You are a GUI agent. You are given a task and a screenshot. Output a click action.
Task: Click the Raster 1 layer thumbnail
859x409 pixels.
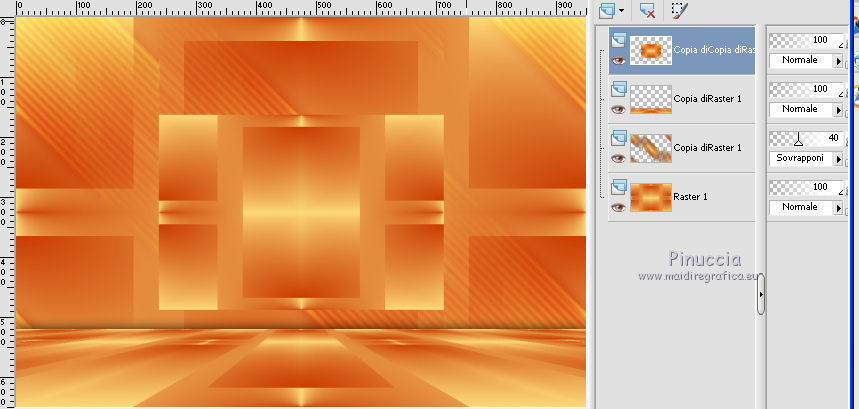tap(651, 197)
